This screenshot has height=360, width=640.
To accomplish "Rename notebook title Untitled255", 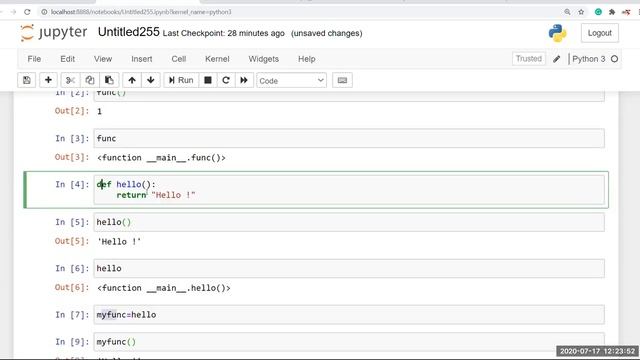I will (129, 32).
